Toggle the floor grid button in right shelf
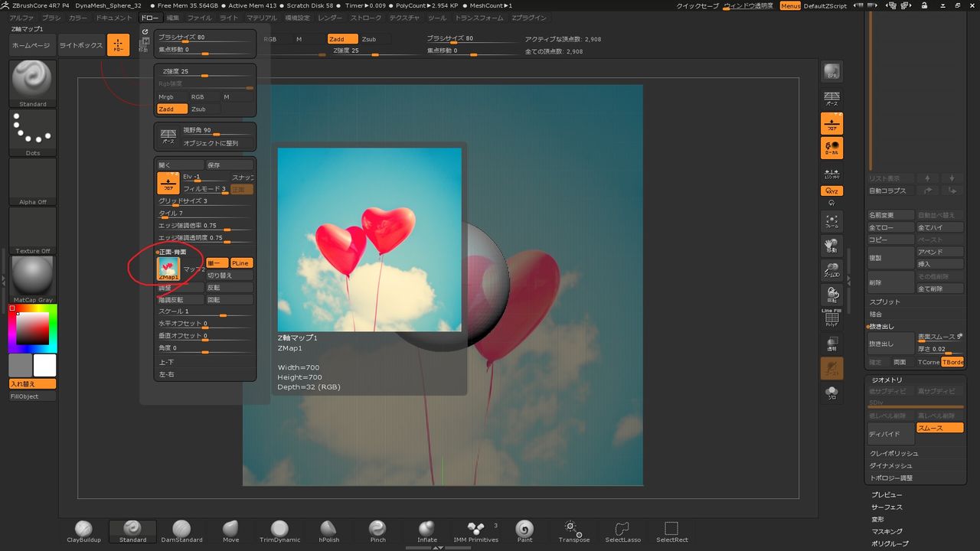 tap(831, 123)
